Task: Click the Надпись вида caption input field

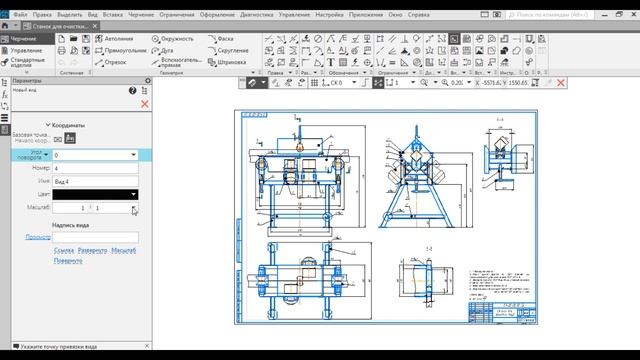Action: tap(95, 237)
